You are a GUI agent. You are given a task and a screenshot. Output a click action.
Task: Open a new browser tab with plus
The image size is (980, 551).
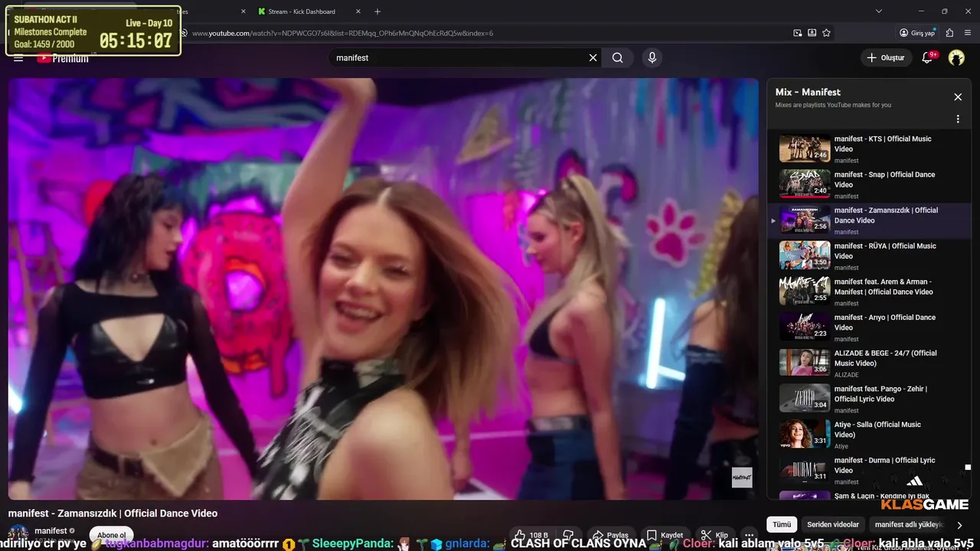click(x=377, y=11)
